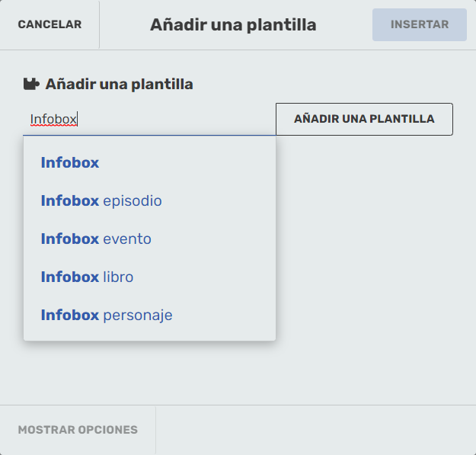Viewport: 476px width, 455px height.
Task: Click the word libro in the suggestions
Action: click(x=118, y=277)
